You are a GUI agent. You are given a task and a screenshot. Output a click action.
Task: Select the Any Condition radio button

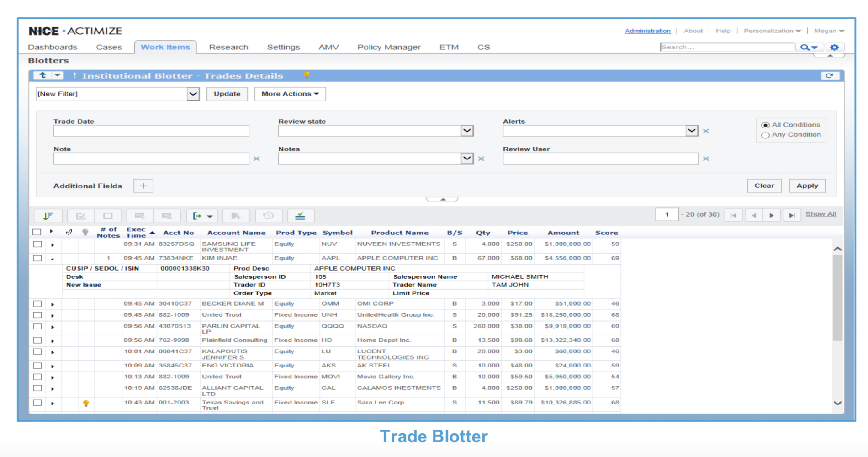click(765, 135)
